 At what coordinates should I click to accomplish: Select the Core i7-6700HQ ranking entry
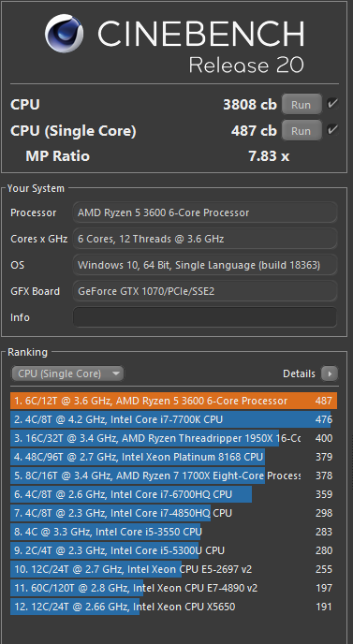(x=173, y=494)
